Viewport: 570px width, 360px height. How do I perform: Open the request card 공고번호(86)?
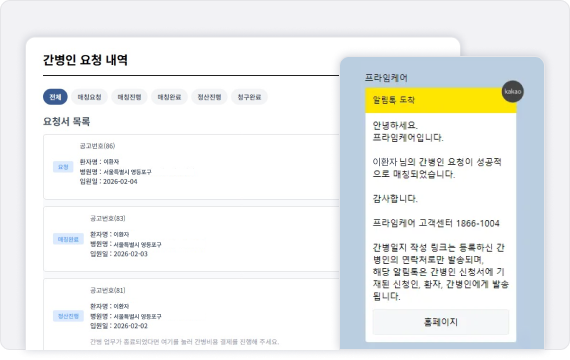(x=192, y=167)
